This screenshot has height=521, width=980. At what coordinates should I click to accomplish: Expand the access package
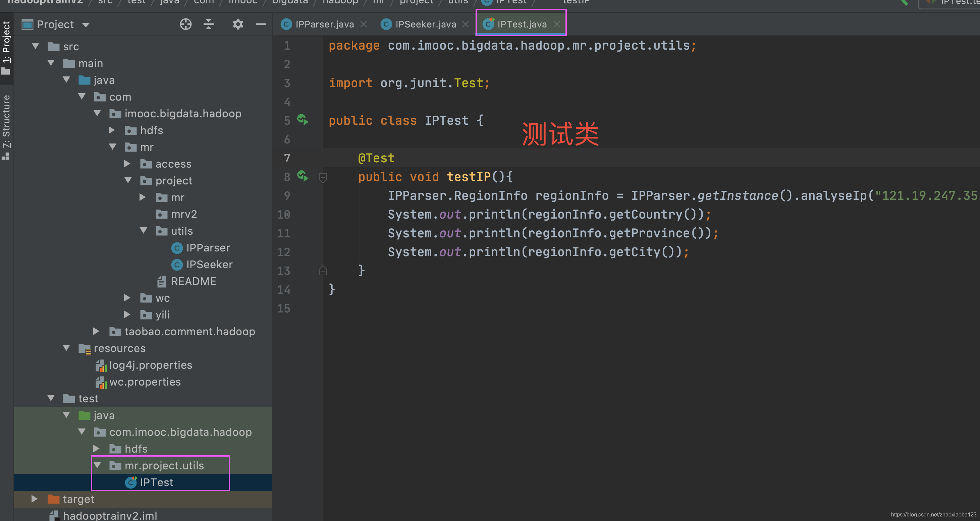pos(127,164)
